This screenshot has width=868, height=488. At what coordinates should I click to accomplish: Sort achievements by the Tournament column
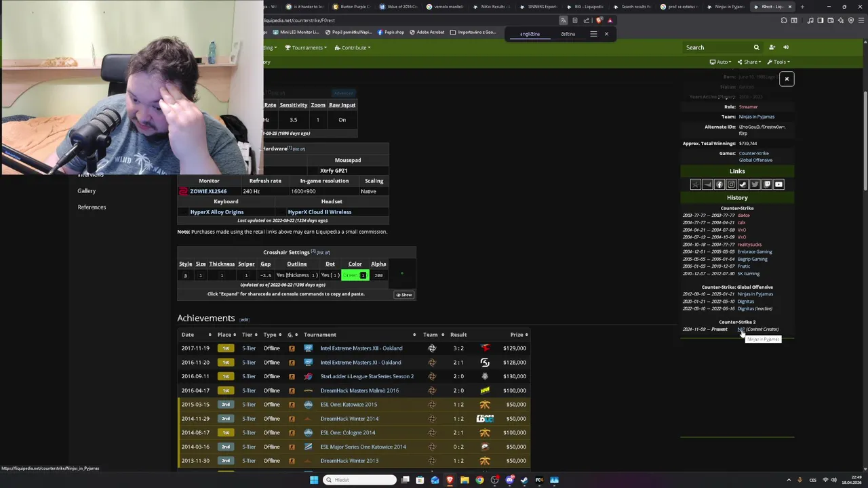point(359,334)
